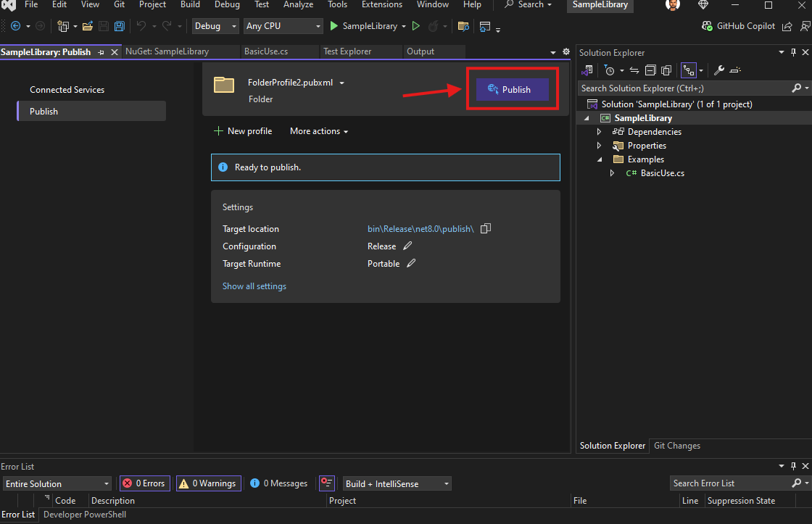Expand the Properties node
Image resolution: width=812 pixels, height=524 pixels.
[x=599, y=146]
